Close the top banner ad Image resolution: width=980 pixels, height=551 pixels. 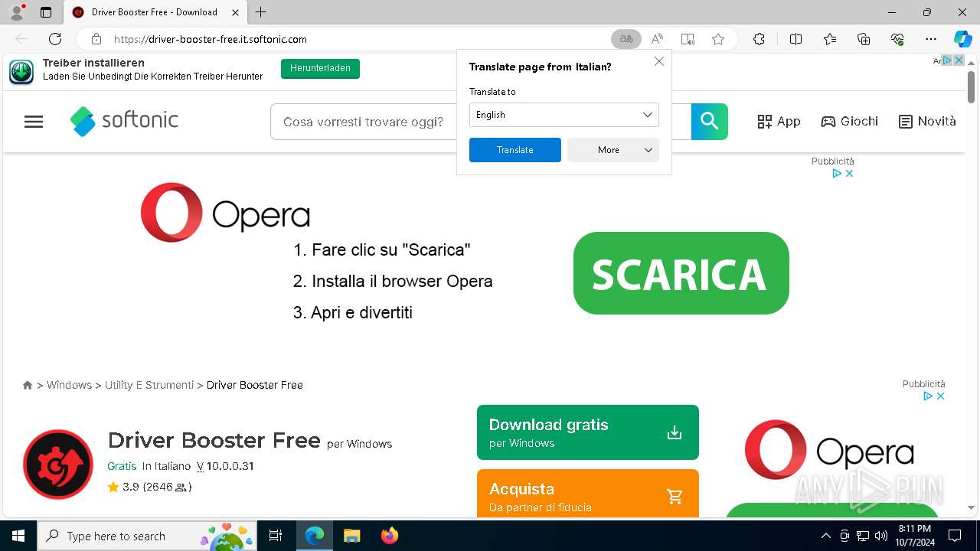tap(959, 60)
